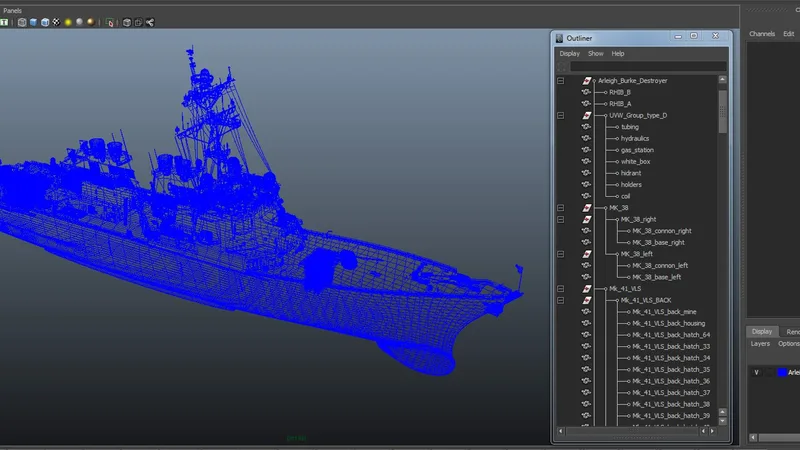Open the Panels menu

[12, 11]
